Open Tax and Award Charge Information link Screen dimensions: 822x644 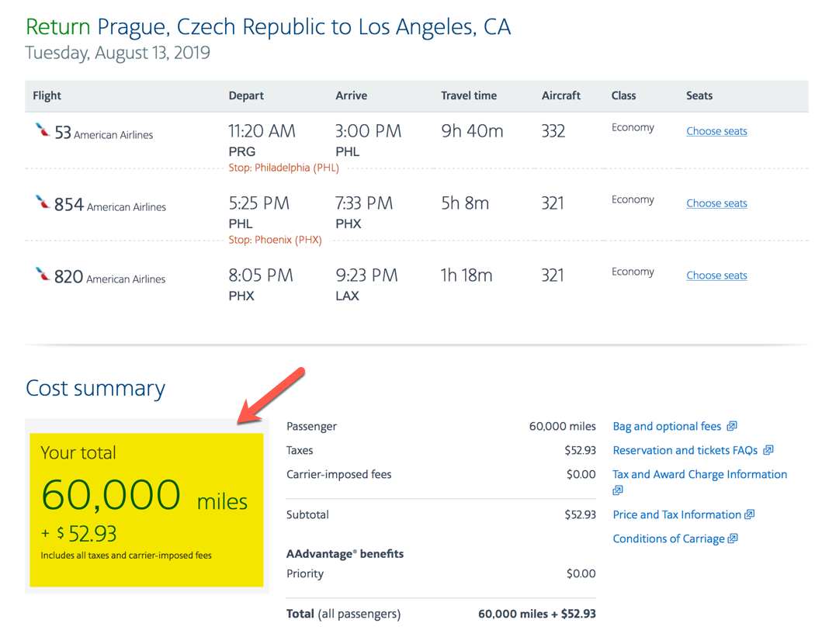pyautogui.click(x=700, y=475)
